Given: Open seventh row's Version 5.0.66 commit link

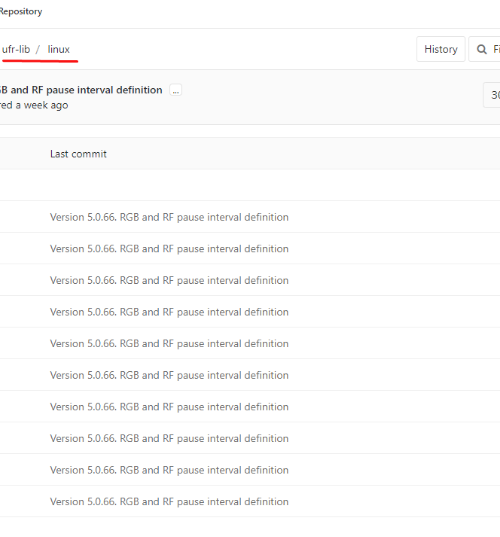Looking at the screenshot, I should pyautogui.click(x=169, y=407).
